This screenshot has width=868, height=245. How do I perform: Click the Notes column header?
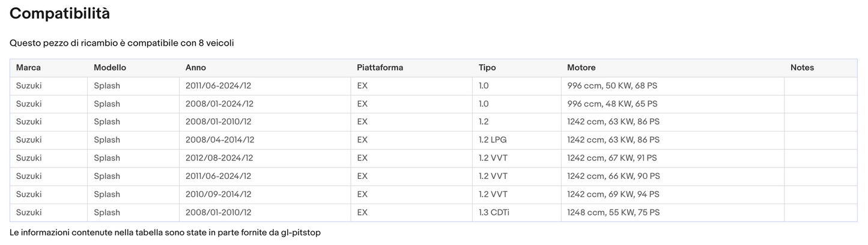tap(802, 68)
